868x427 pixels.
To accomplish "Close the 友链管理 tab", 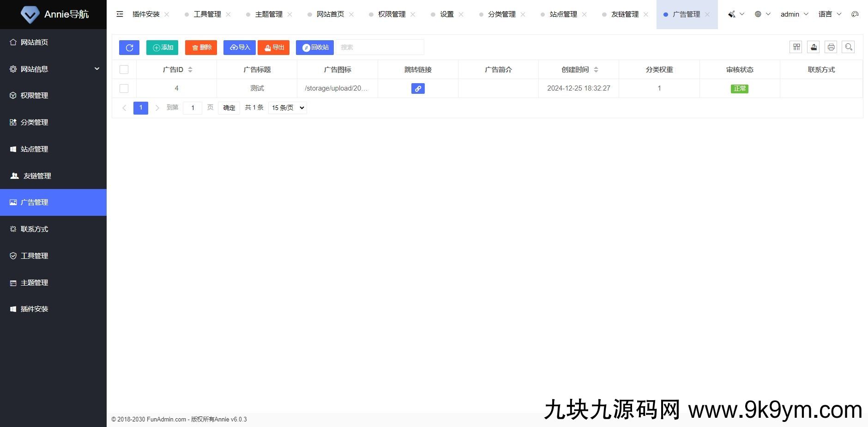I will [x=646, y=14].
